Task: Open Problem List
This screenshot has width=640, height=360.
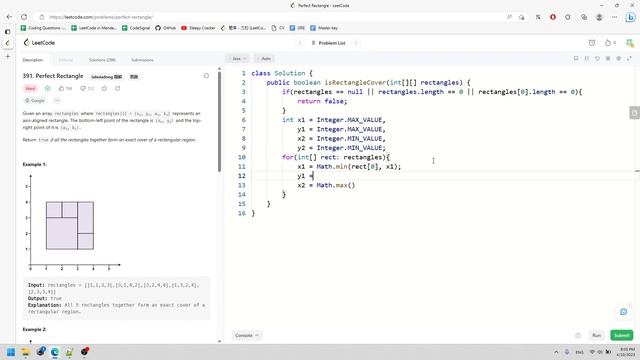Action: click(328, 43)
